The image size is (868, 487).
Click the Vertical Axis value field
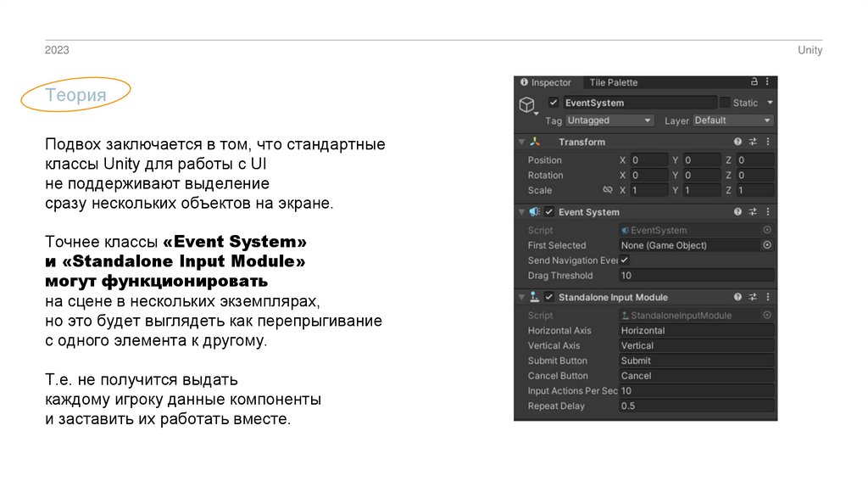[697, 345]
